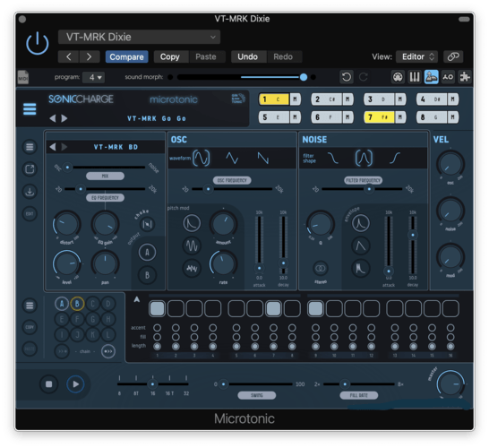Click the automation nodes icon
Viewport: 489px width, 448px height.
click(448, 77)
